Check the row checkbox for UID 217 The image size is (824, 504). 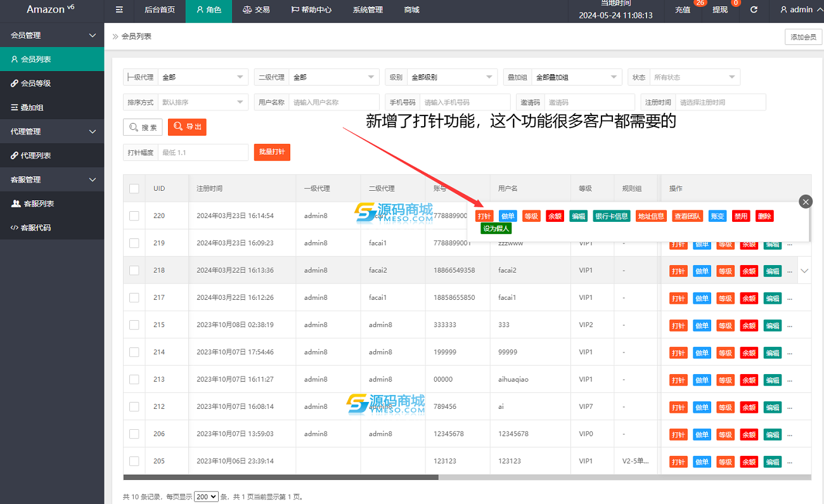[134, 297]
